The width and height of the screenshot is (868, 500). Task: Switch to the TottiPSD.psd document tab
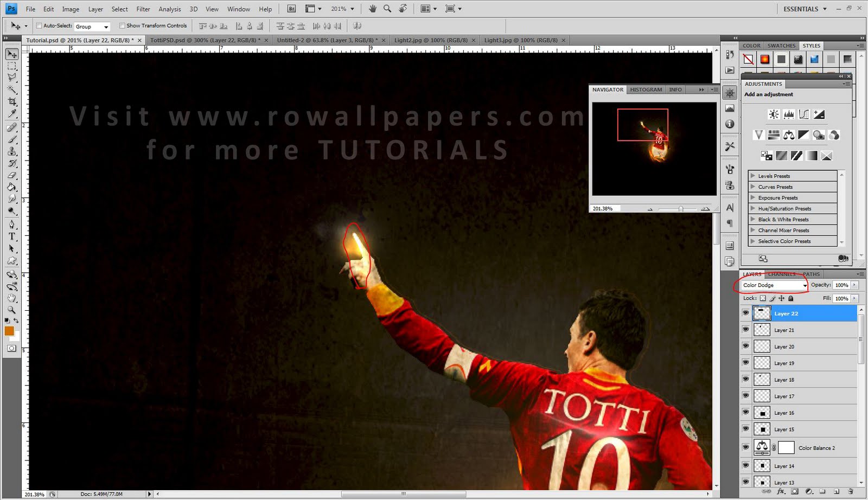tap(207, 40)
